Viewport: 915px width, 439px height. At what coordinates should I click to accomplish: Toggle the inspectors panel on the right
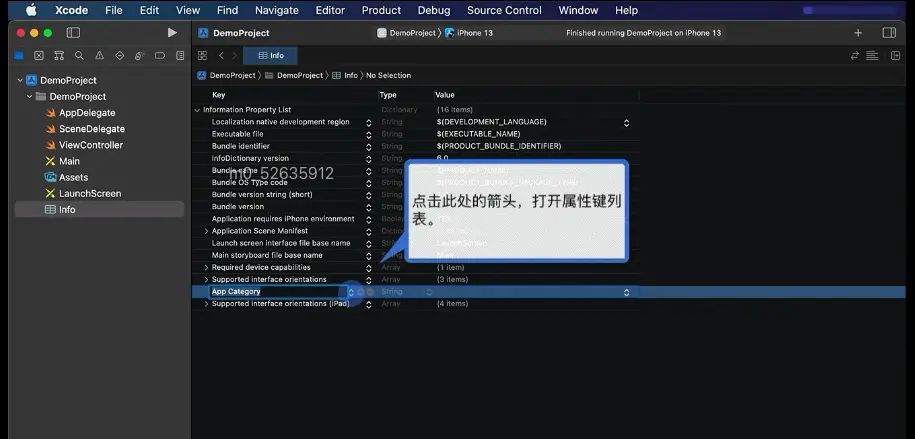tap(889, 33)
